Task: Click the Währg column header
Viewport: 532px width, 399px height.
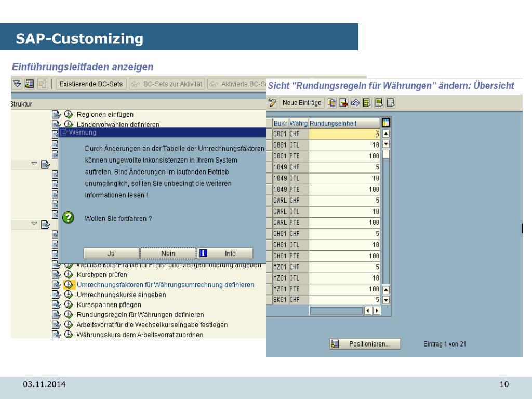Action: pos(299,123)
